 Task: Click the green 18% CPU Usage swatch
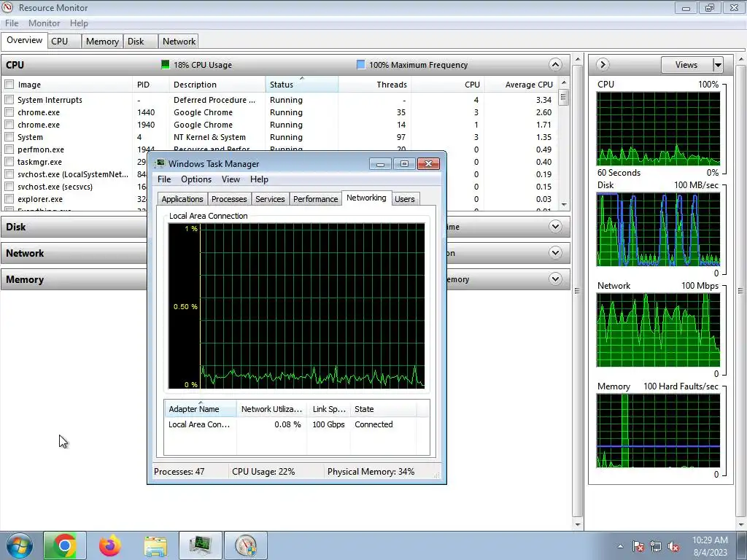coord(166,64)
